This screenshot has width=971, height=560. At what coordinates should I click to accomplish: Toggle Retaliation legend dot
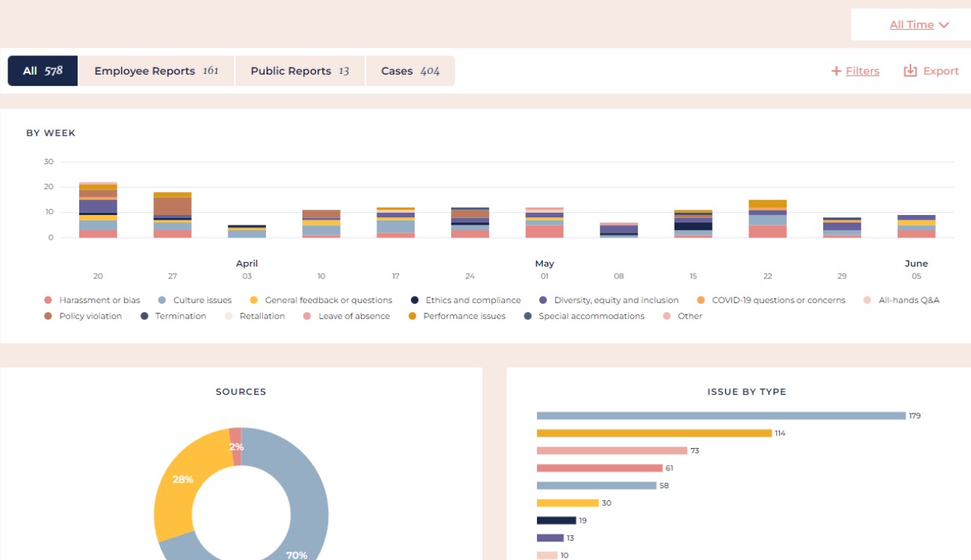point(229,316)
